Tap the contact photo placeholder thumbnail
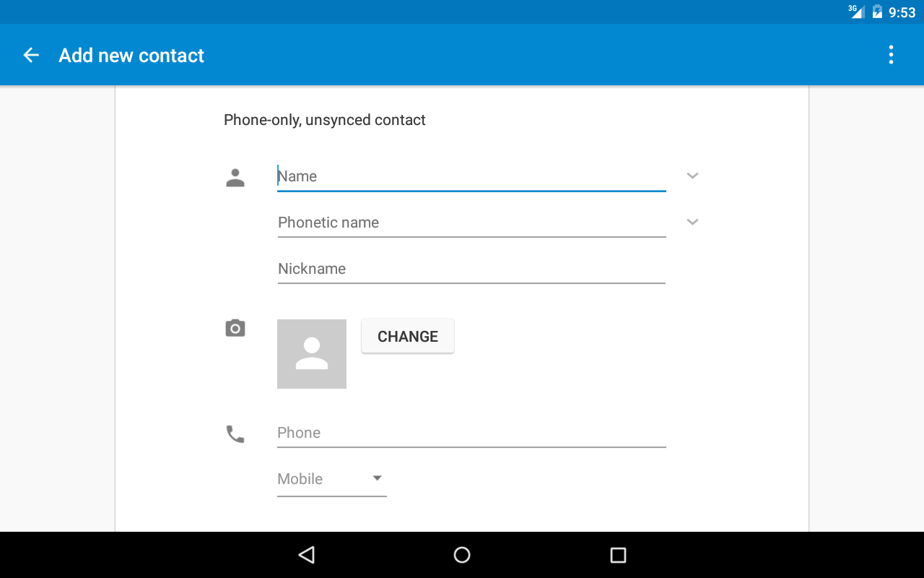This screenshot has width=924, height=578. 312,354
